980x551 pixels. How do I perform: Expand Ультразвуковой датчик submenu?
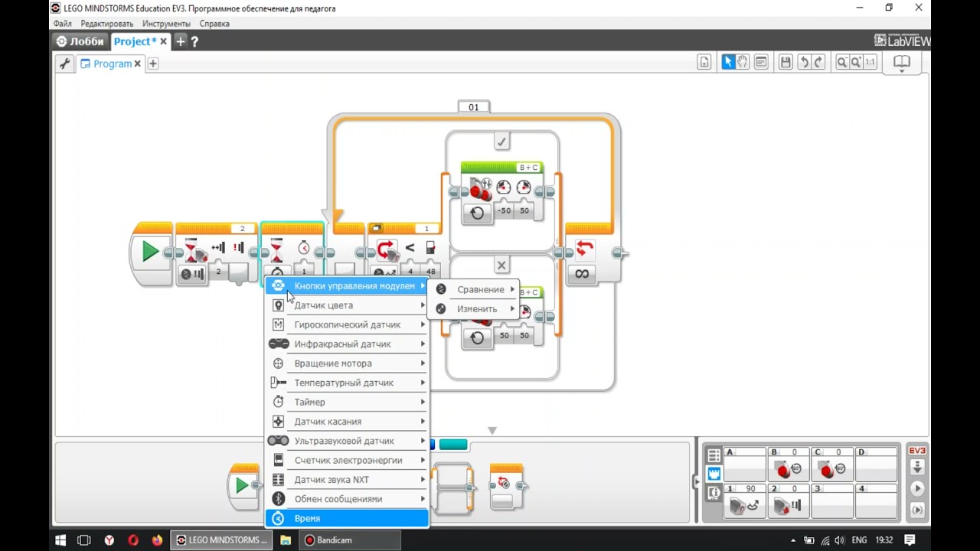[347, 441]
